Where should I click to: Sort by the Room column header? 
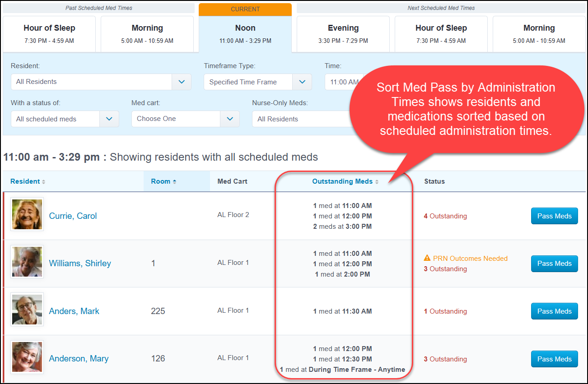pos(163,181)
